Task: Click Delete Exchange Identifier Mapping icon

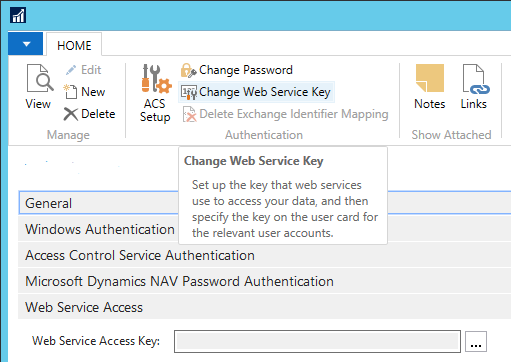Action: [x=189, y=114]
